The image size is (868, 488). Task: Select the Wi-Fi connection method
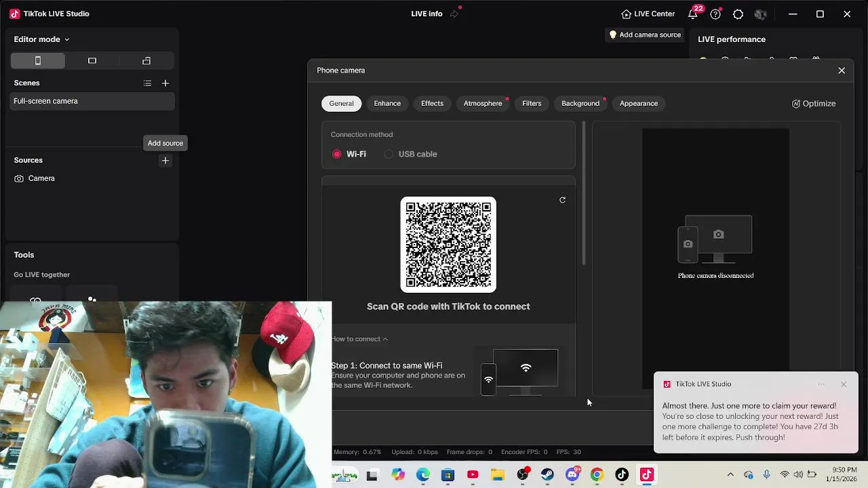coord(349,154)
